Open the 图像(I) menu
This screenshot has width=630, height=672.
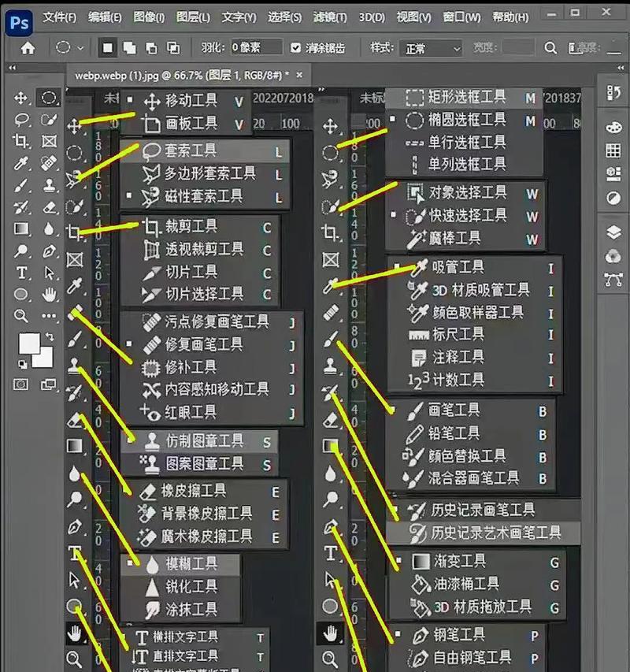tap(149, 17)
